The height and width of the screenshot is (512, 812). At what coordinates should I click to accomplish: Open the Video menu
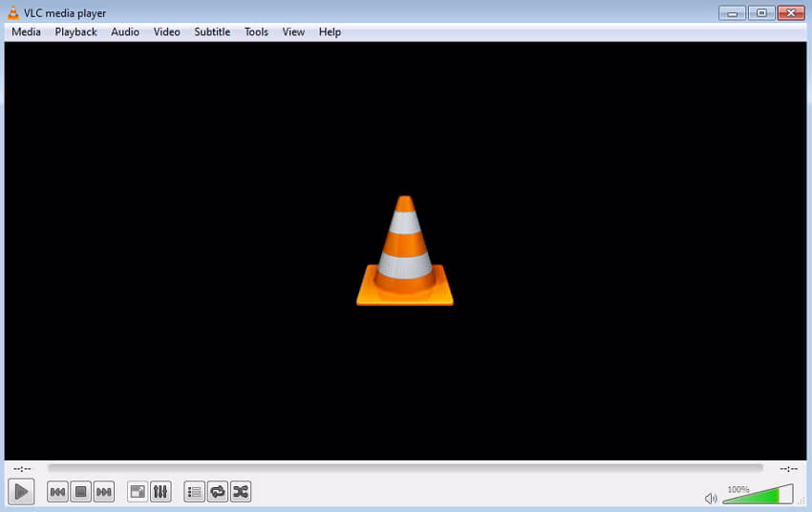pos(167,32)
